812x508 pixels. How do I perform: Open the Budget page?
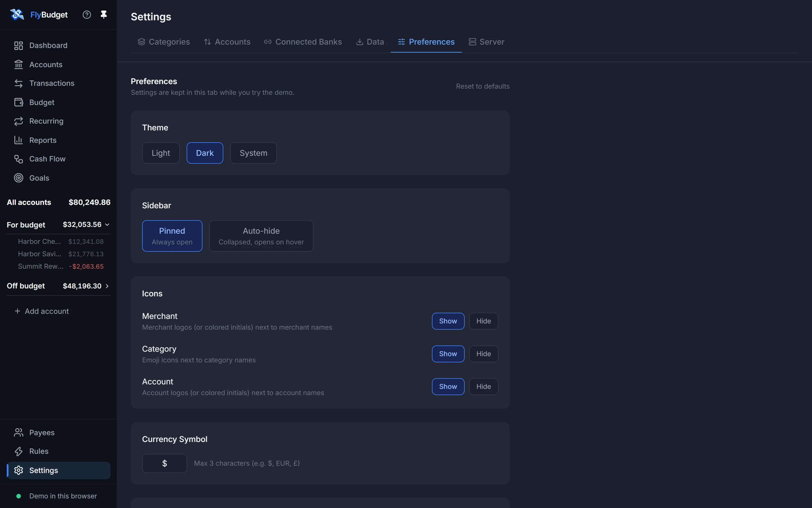tap(58, 102)
